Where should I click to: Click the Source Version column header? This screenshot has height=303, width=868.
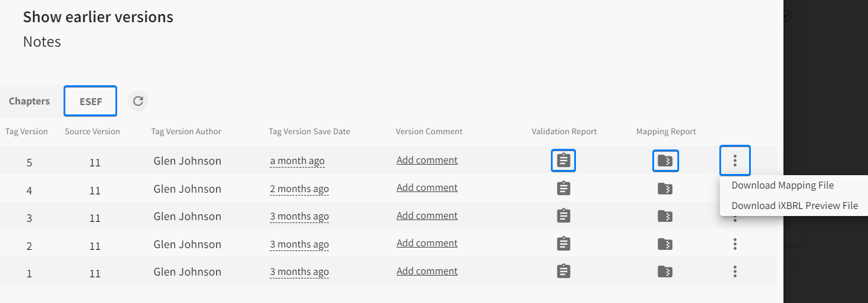pos(92,131)
